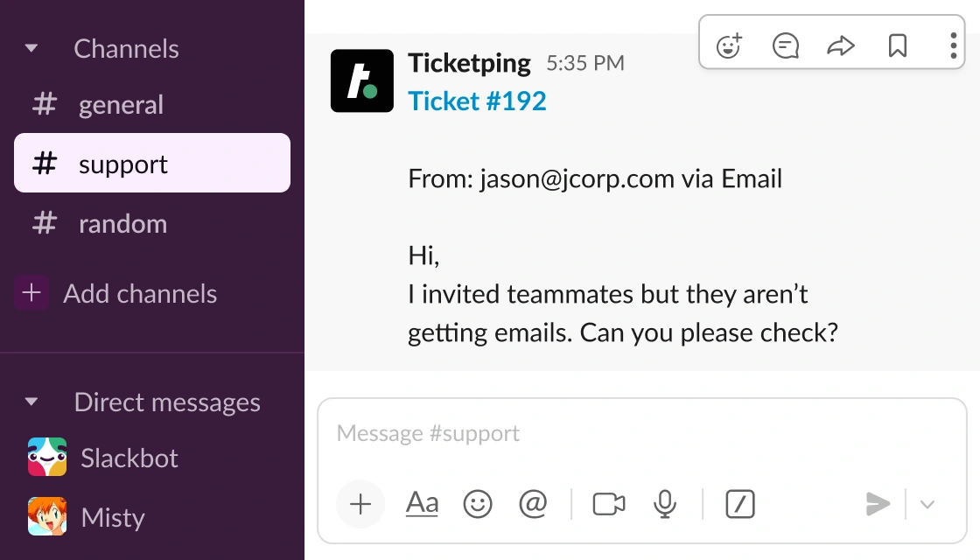This screenshot has width=980, height=560.
Task: Record an audio clip with the microphone
Action: coord(666,504)
